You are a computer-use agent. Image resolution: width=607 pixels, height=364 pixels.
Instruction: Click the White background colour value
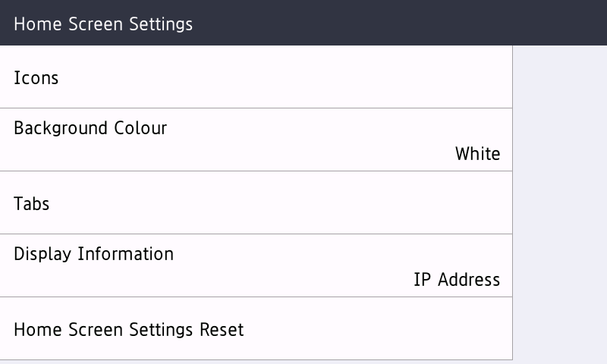477,154
